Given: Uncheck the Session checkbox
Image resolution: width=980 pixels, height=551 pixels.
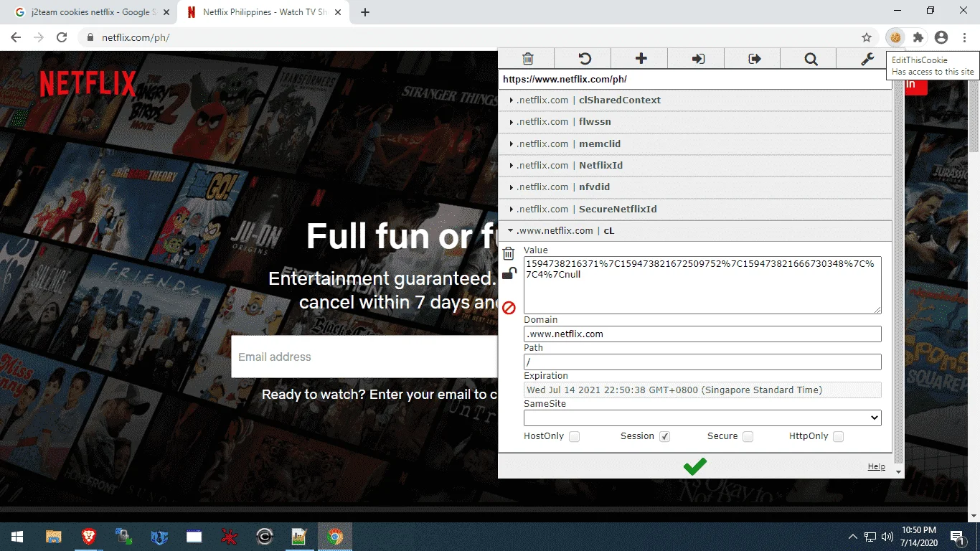Looking at the screenshot, I should (664, 436).
